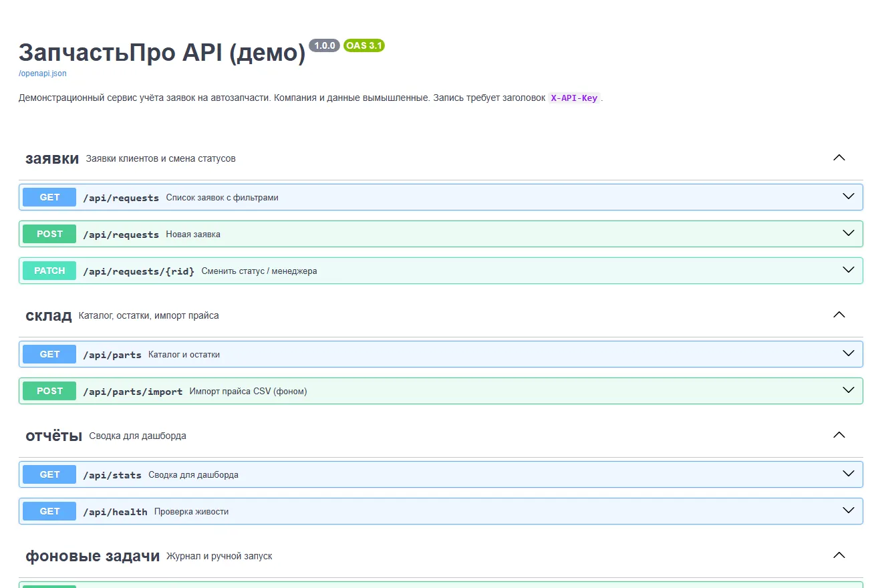
Task: Click the OAS 3.1 badge
Action: pyautogui.click(x=364, y=45)
